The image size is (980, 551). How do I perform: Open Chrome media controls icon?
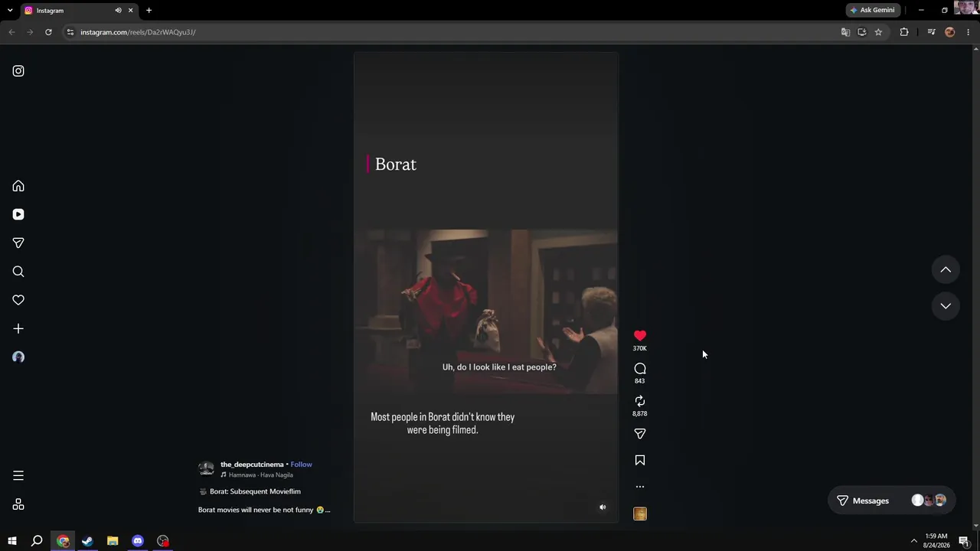click(x=931, y=32)
